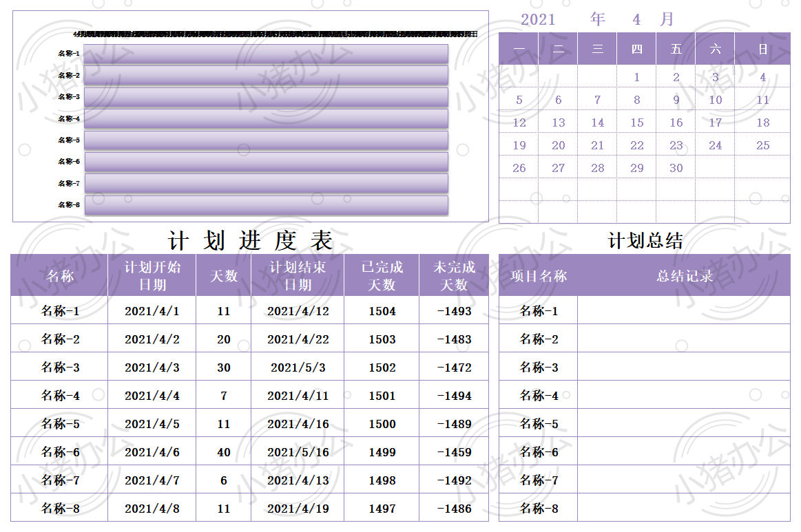Click end date cell 2021/4/12
The image size is (801, 532).
coord(298,311)
